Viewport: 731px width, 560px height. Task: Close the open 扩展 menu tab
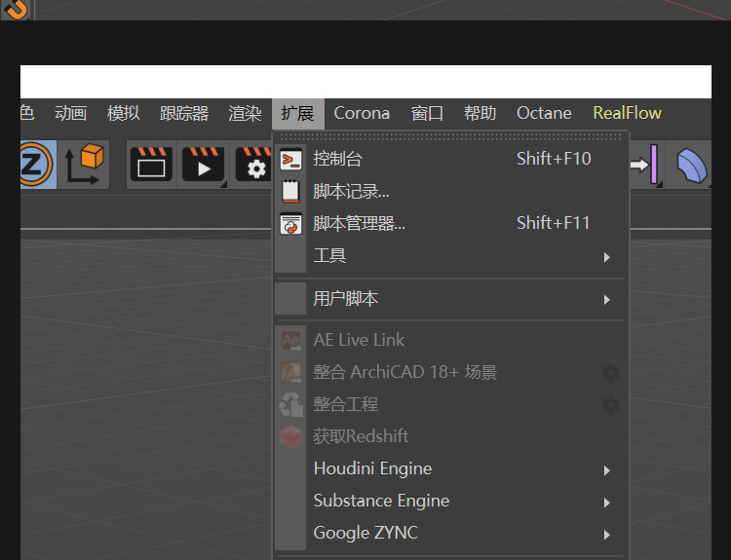click(x=298, y=114)
